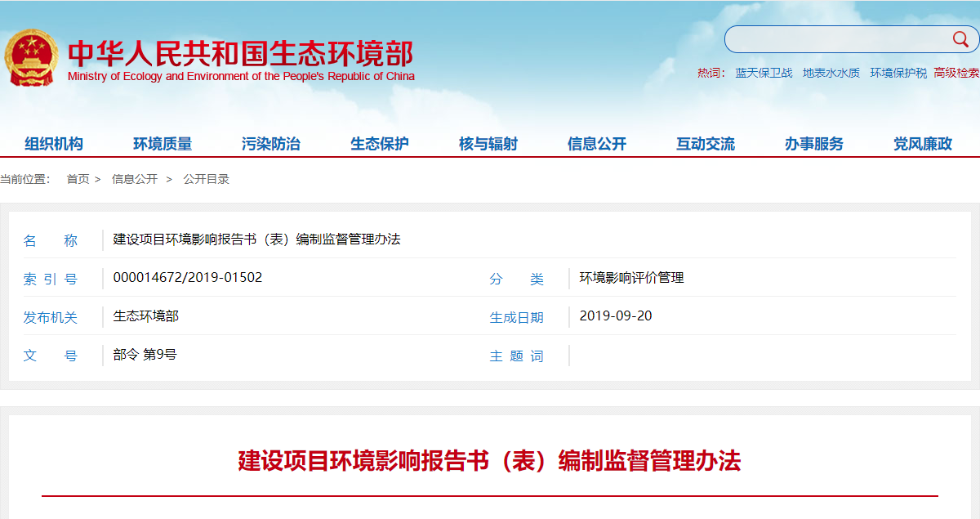
Task: Click the 蓝天保卫战 hot keyword link
Action: [764, 73]
